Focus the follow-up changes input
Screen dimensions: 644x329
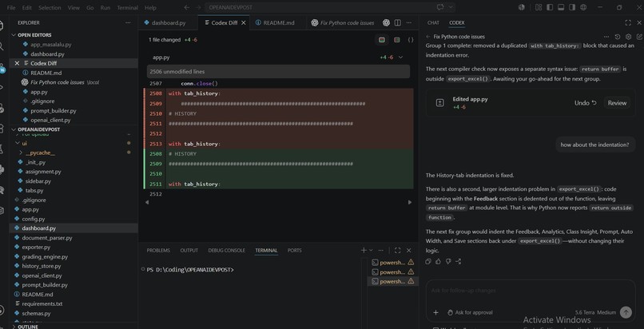(x=530, y=291)
